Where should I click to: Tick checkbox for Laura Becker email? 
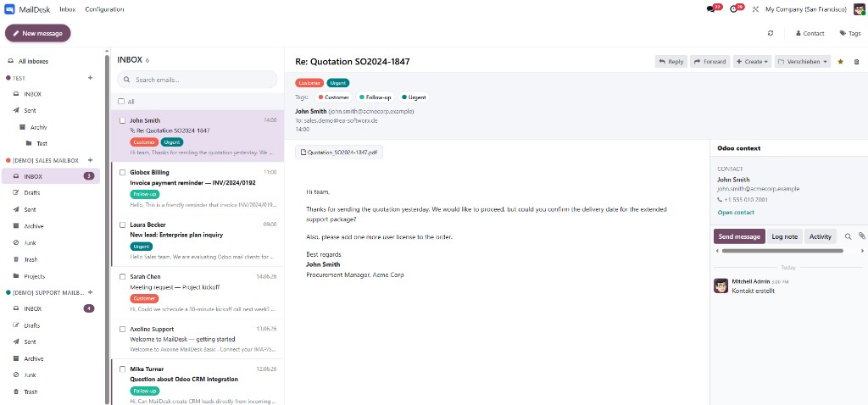123,225
